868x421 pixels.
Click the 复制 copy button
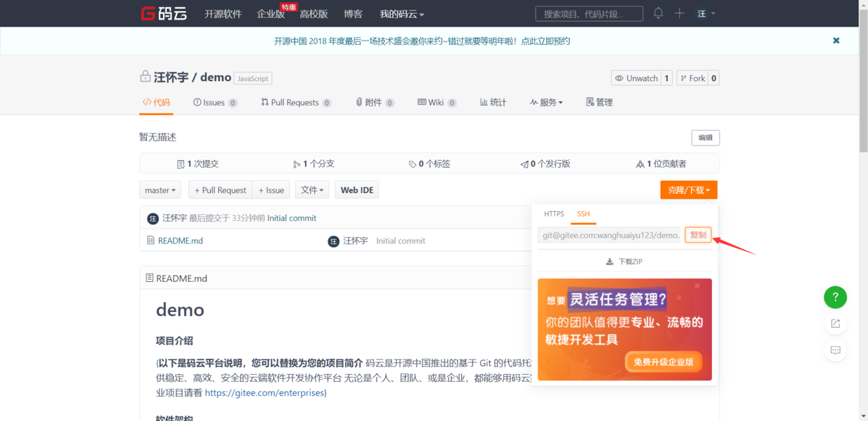click(x=698, y=235)
